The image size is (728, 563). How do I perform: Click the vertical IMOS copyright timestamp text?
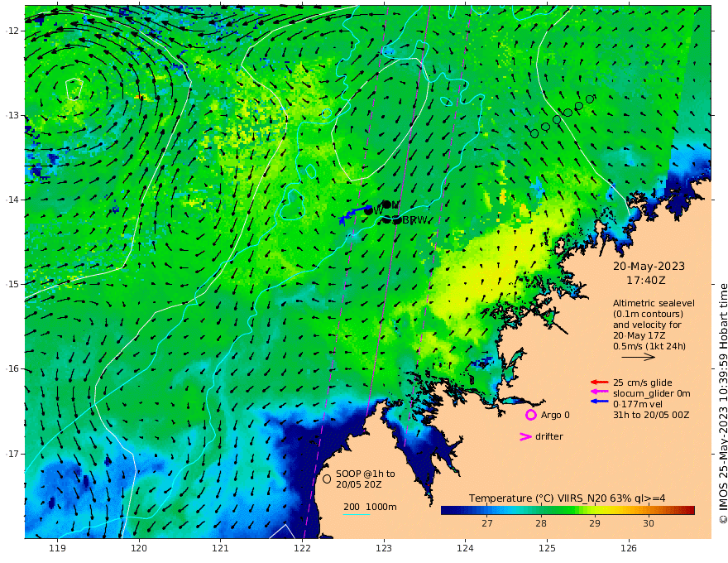[x=722, y=404]
